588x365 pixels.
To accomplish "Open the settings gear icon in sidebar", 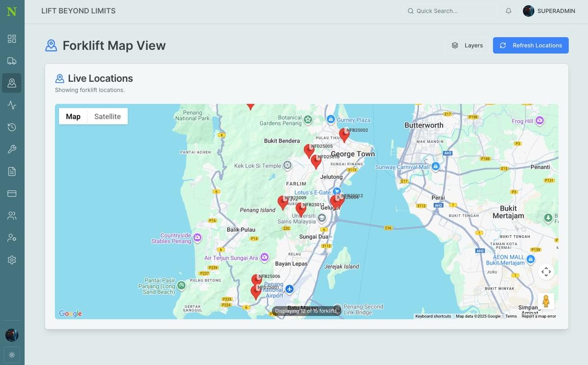I will (12, 260).
